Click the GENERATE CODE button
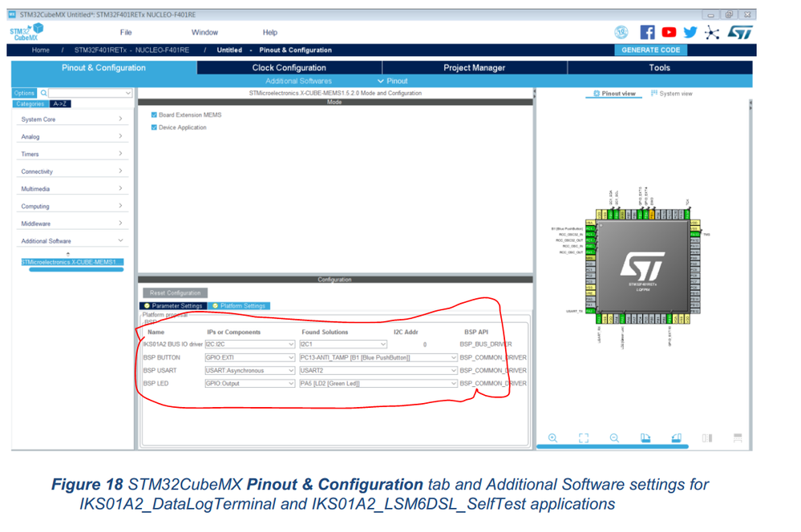The height and width of the screenshot is (532, 801). 651,50
